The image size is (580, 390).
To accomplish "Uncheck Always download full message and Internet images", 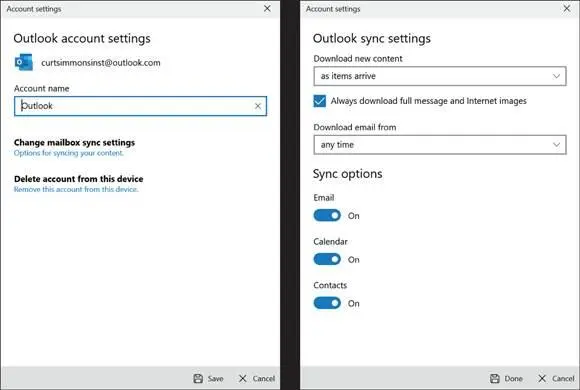I will click(320, 101).
